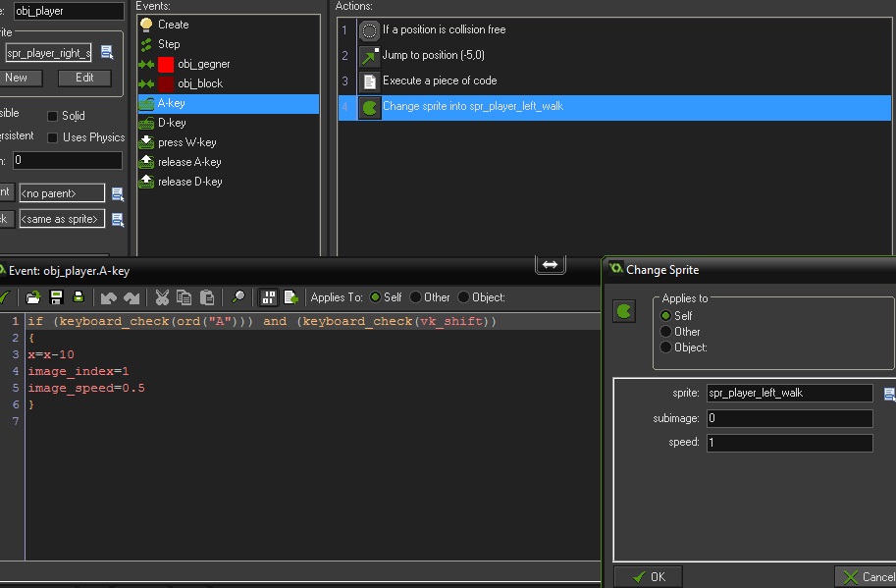
Task: Click the subimage input field
Action: tap(789, 418)
